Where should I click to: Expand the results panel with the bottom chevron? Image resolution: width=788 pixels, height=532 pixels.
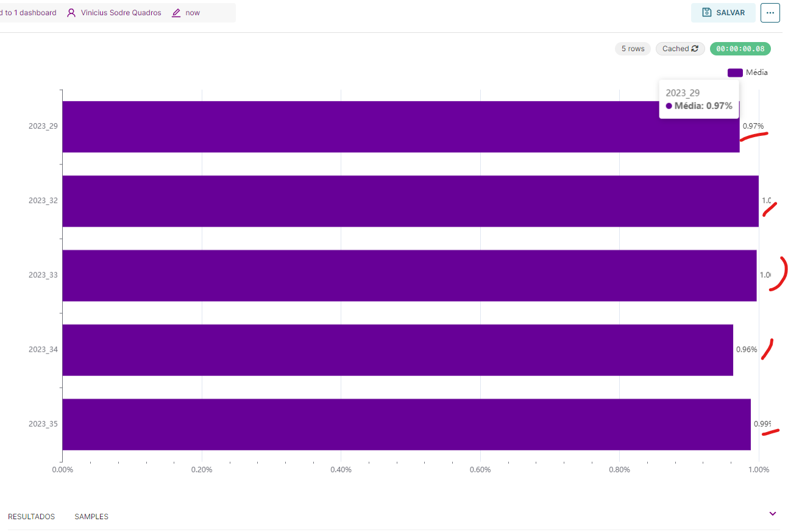pyautogui.click(x=772, y=513)
